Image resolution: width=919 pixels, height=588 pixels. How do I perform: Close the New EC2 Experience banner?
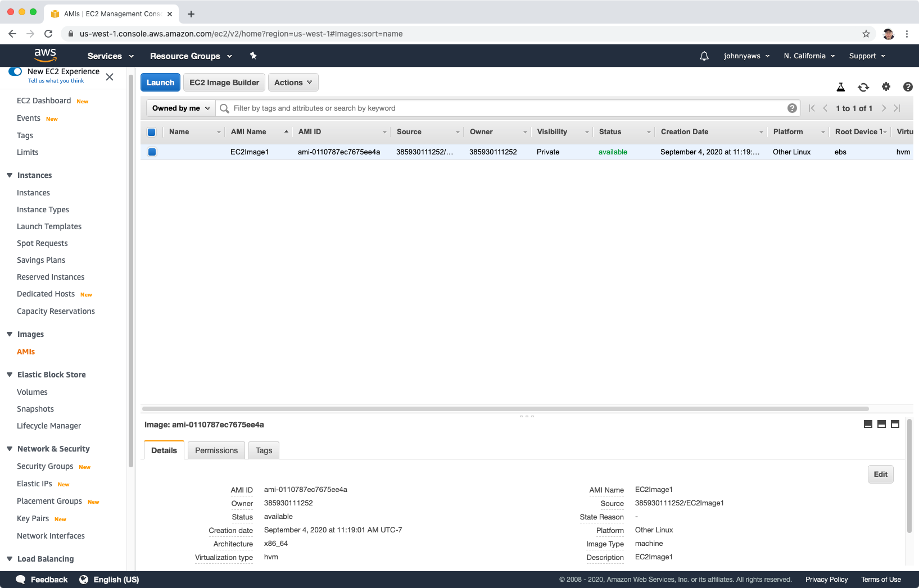pos(110,77)
